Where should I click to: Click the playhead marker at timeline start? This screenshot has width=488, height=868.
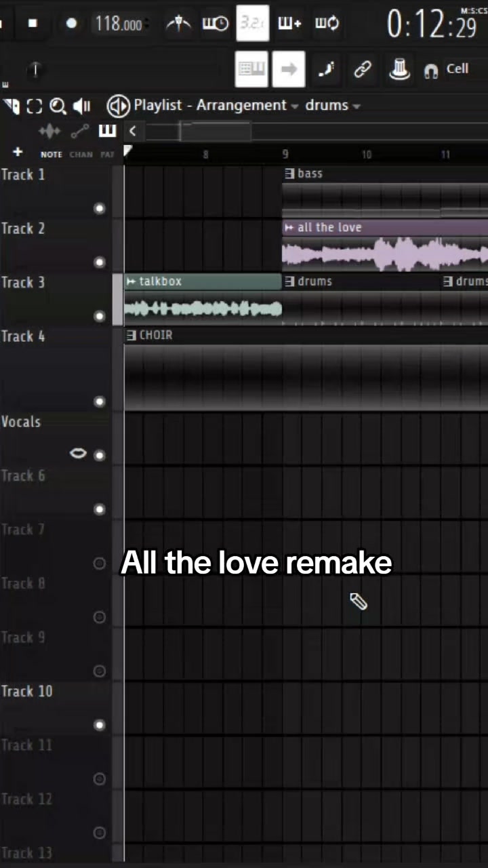point(127,152)
